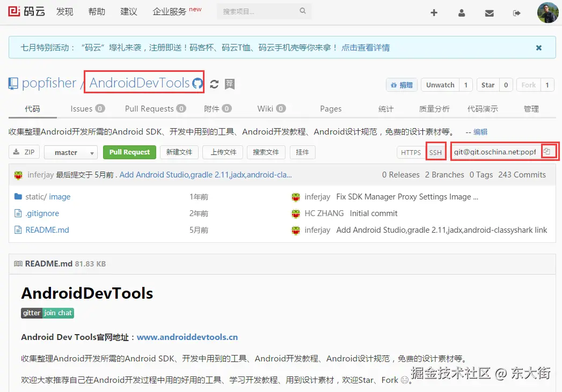Open the www.androiddevtools.cn link
The height and width of the screenshot is (392, 562).
[x=187, y=337]
